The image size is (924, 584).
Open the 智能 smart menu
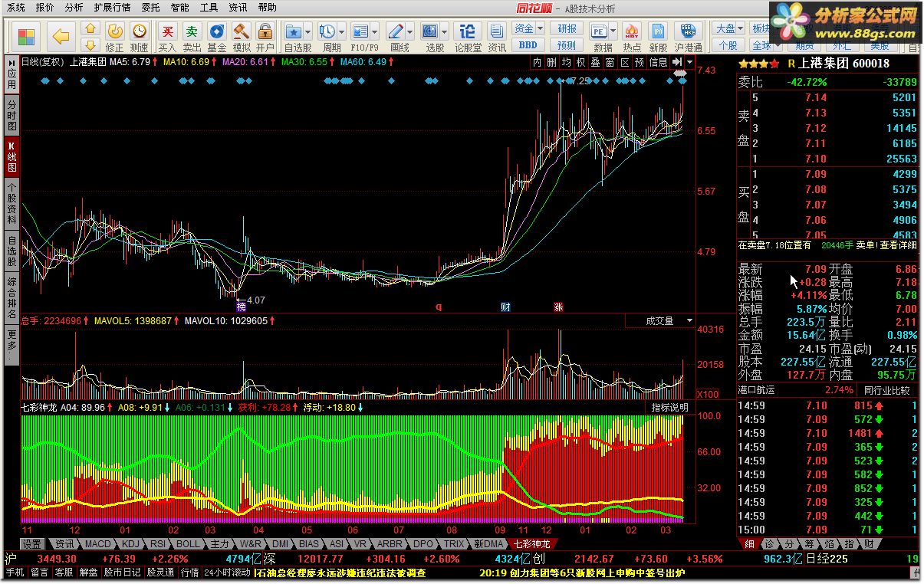click(x=180, y=8)
